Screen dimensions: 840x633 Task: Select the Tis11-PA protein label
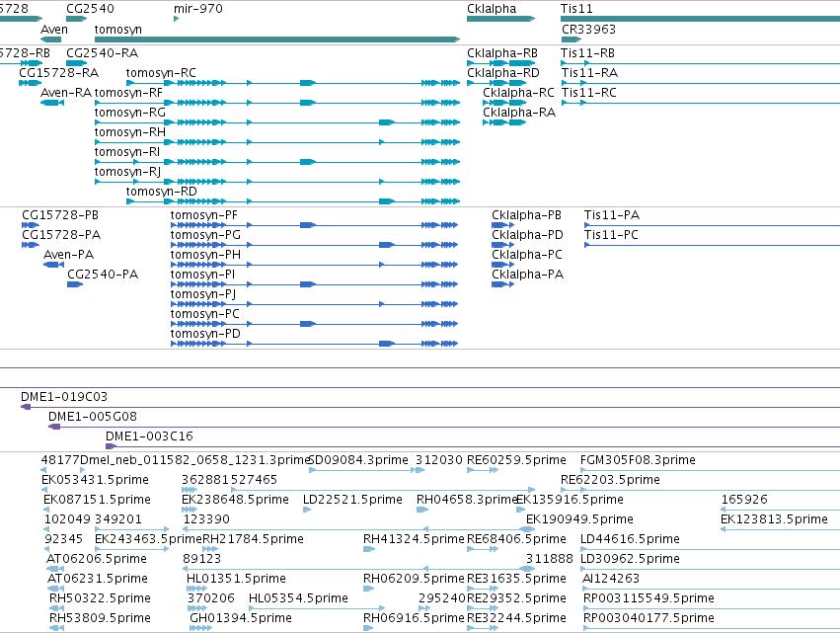[x=612, y=215]
